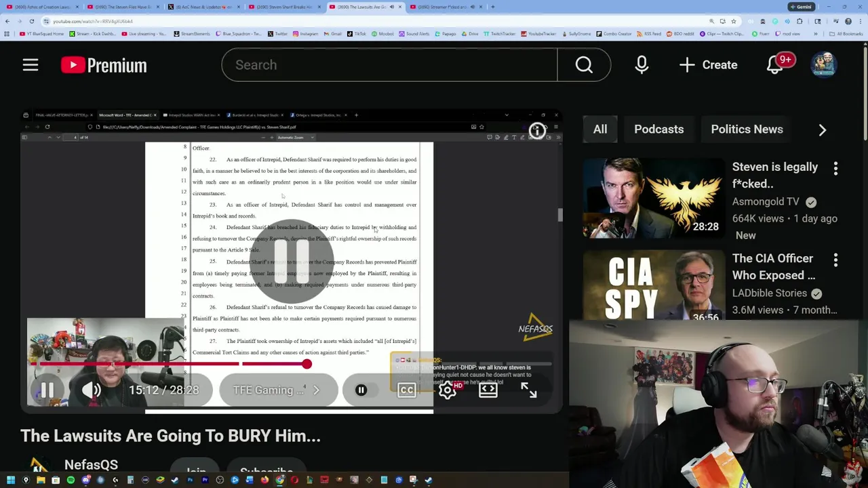This screenshot has width=868, height=488.
Task: Open Premiere Pro from taskbar
Action: (205, 480)
